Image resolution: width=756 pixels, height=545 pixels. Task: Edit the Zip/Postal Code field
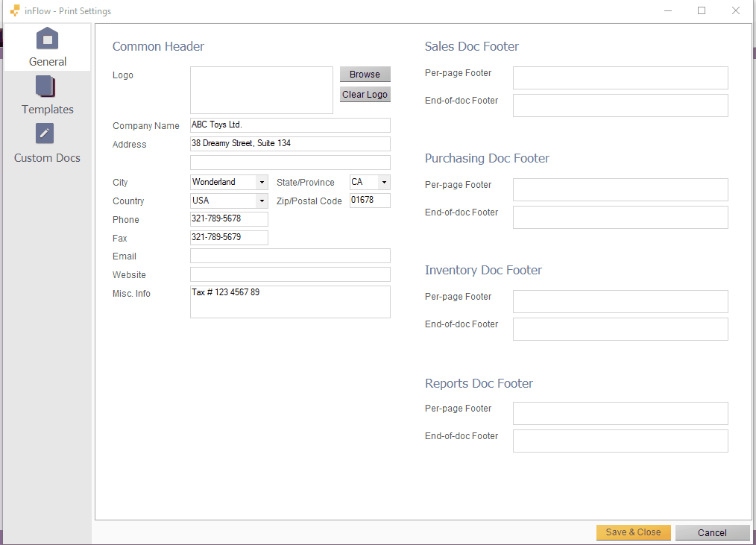pyautogui.click(x=371, y=200)
